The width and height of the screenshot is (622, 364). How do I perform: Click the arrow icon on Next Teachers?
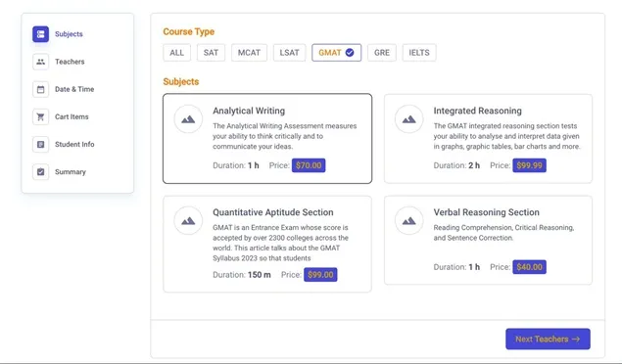click(576, 339)
